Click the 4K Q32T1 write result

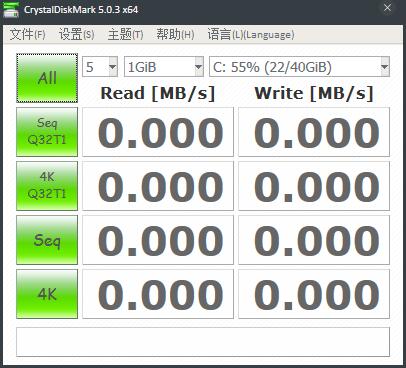click(x=314, y=186)
